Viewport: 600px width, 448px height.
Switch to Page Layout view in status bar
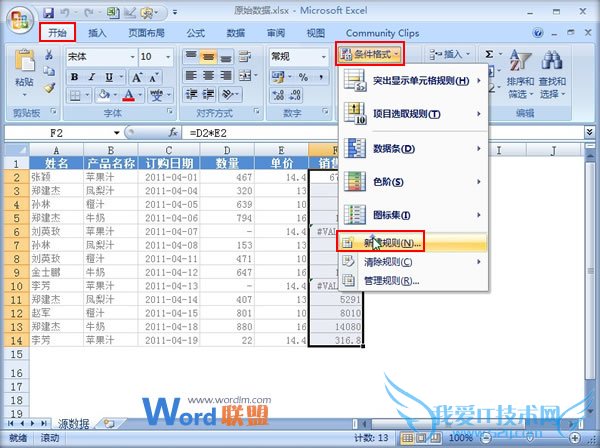coord(421,437)
